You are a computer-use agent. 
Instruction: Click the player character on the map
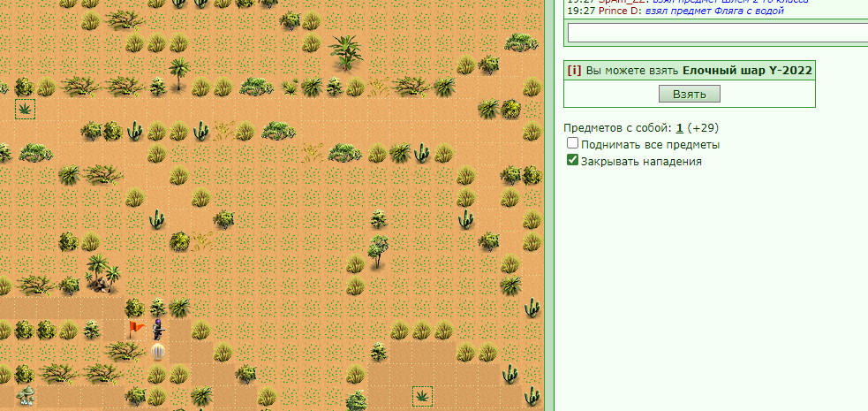click(x=158, y=330)
